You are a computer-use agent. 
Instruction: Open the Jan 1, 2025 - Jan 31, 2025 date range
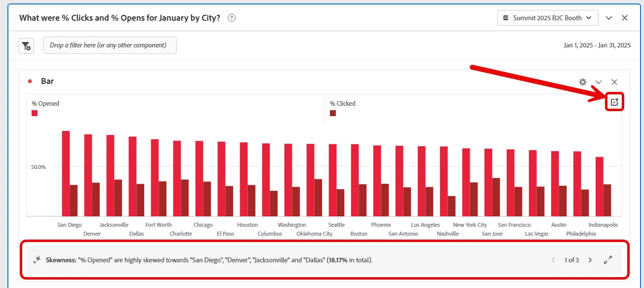[x=597, y=45]
